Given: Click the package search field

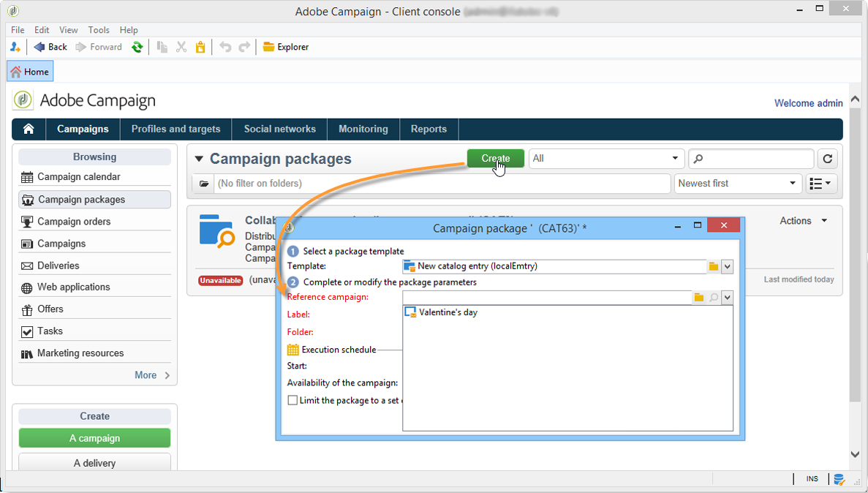Looking at the screenshot, I should coord(752,159).
